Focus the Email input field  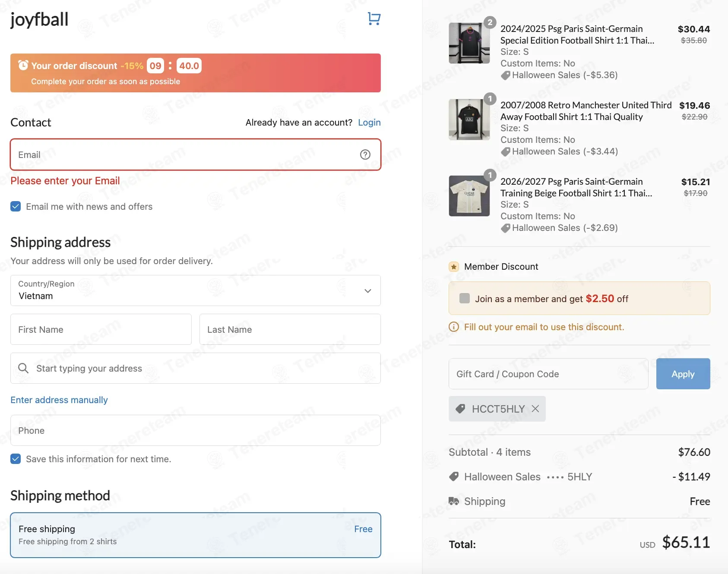pyautogui.click(x=196, y=155)
